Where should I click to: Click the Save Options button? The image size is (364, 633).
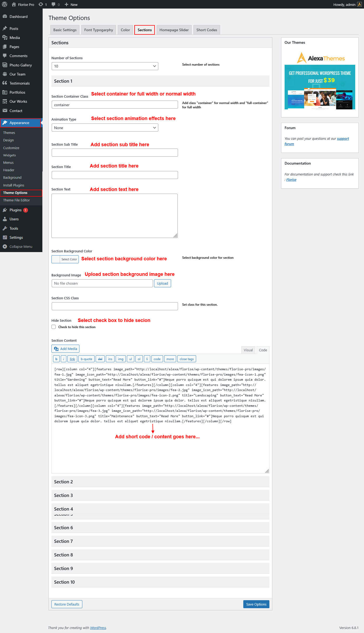(256, 604)
